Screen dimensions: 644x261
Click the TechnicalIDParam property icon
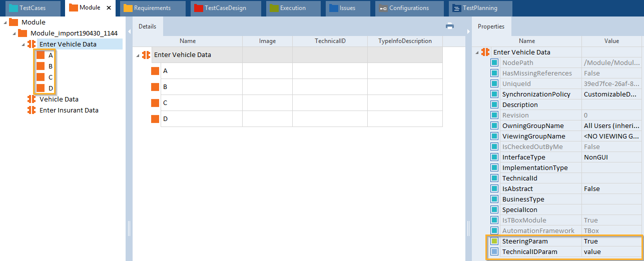pos(494,252)
